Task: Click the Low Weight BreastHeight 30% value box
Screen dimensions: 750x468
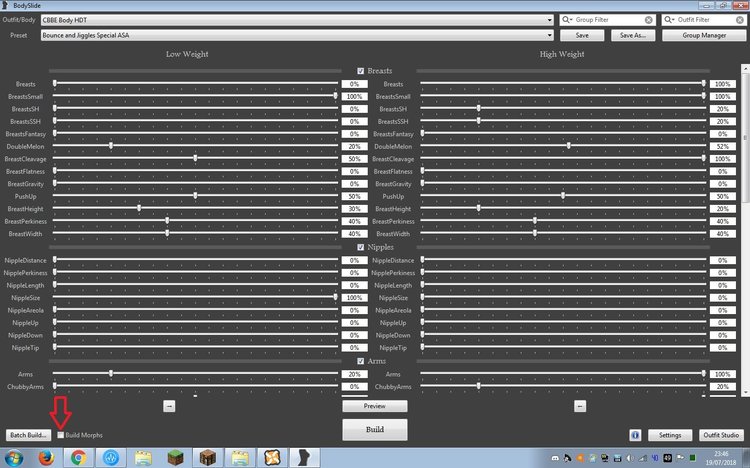Action: pyautogui.click(x=354, y=209)
